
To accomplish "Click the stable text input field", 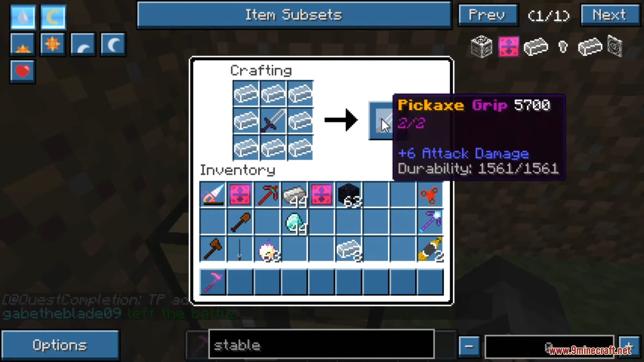I will point(322,346).
